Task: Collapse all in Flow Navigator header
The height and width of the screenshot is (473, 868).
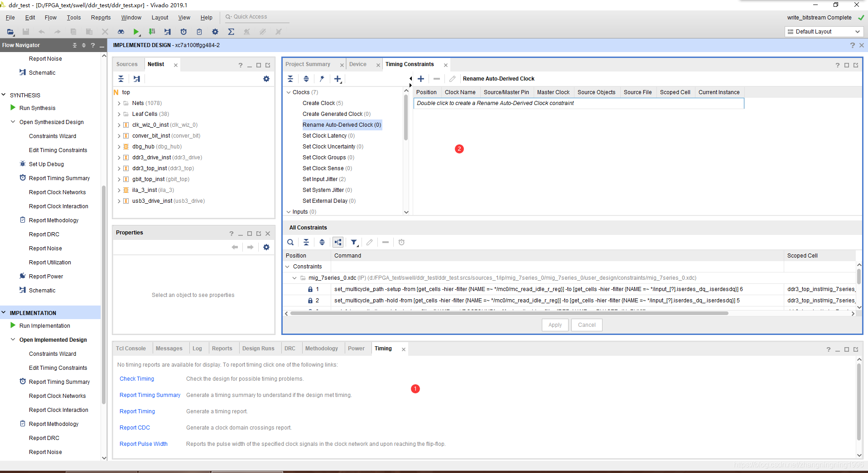Action: click(x=75, y=45)
